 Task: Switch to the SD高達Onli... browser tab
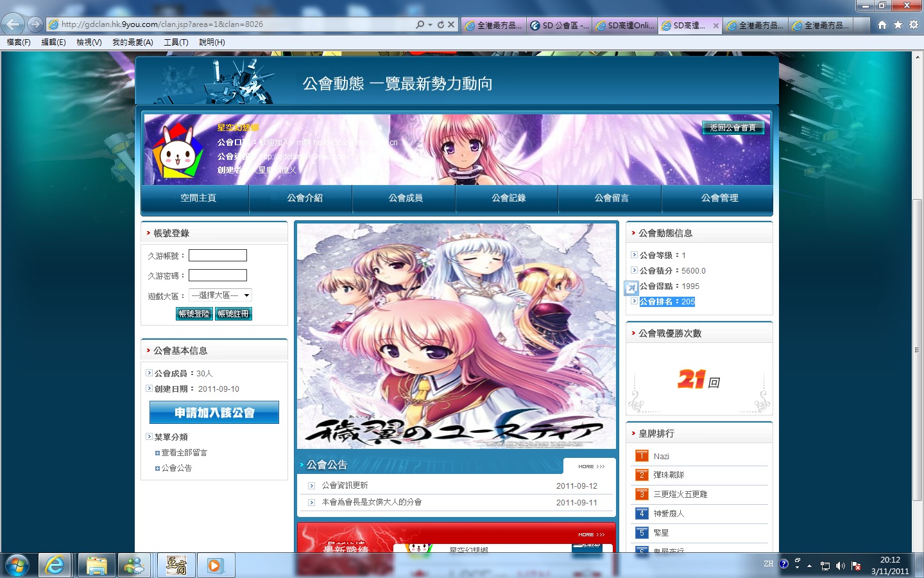click(x=625, y=26)
